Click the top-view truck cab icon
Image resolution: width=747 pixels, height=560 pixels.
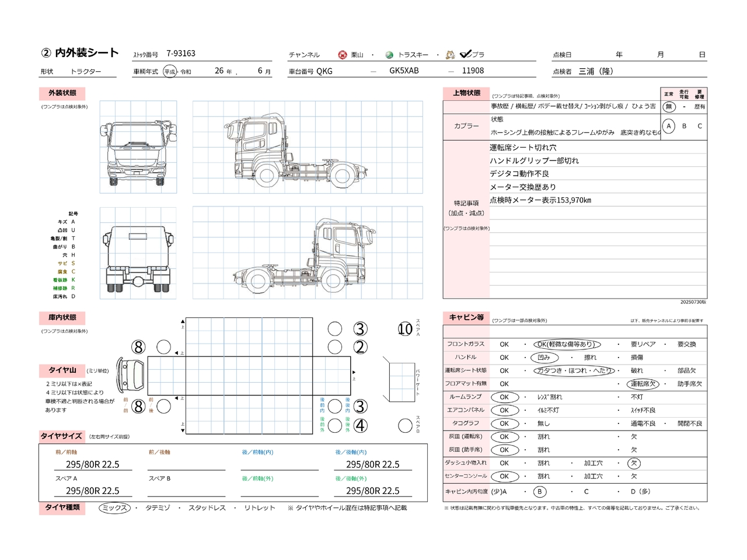(130, 373)
